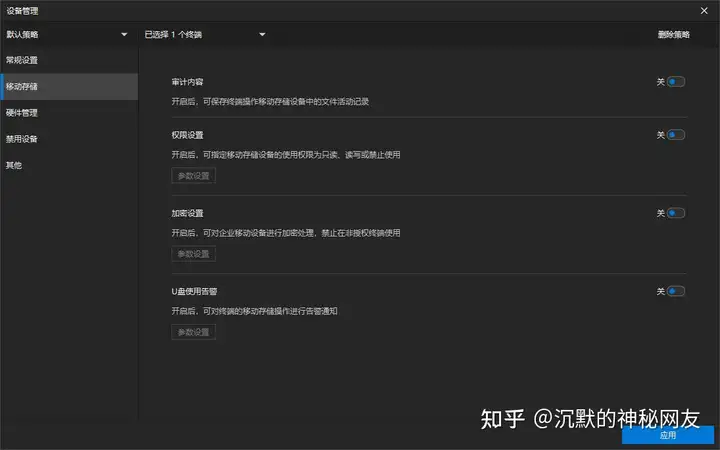Click 参数设置 under 权限设置

[x=193, y=176]
